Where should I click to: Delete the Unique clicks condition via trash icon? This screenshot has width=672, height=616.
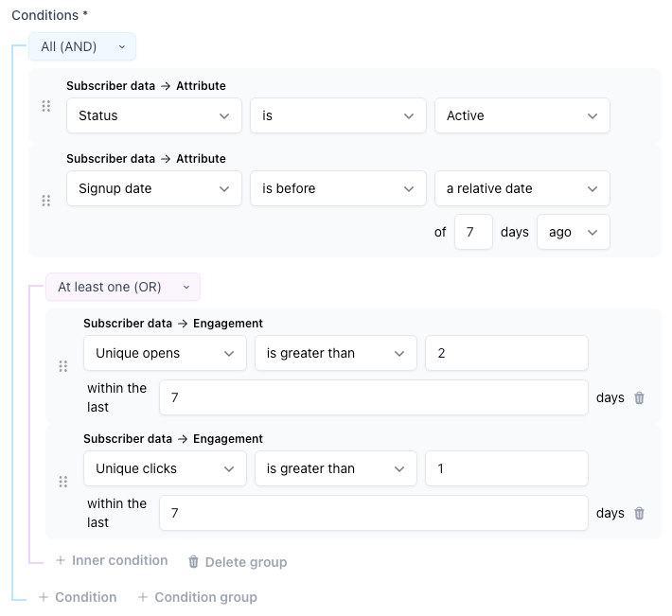[639, 514]
